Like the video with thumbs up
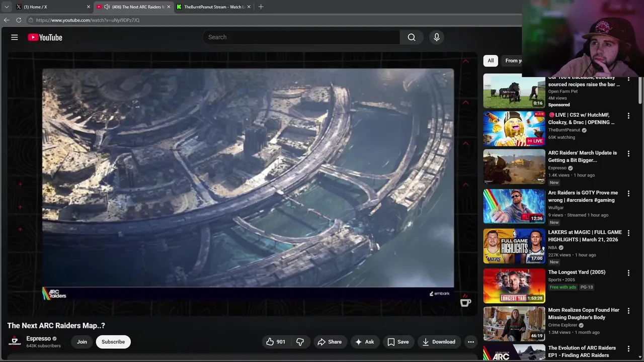 276,342
